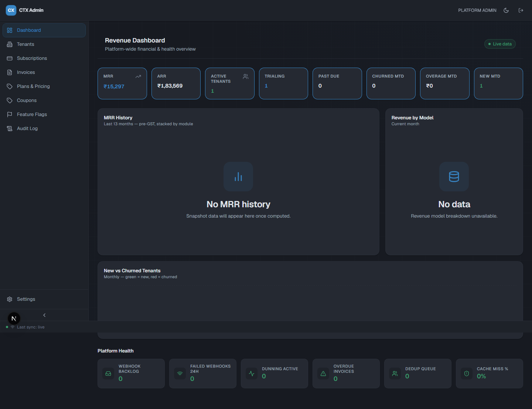The height and width of the screenshot is (409, 532).
Task: Click the Plans & Pricing tag icon
Action: (10, 86)
